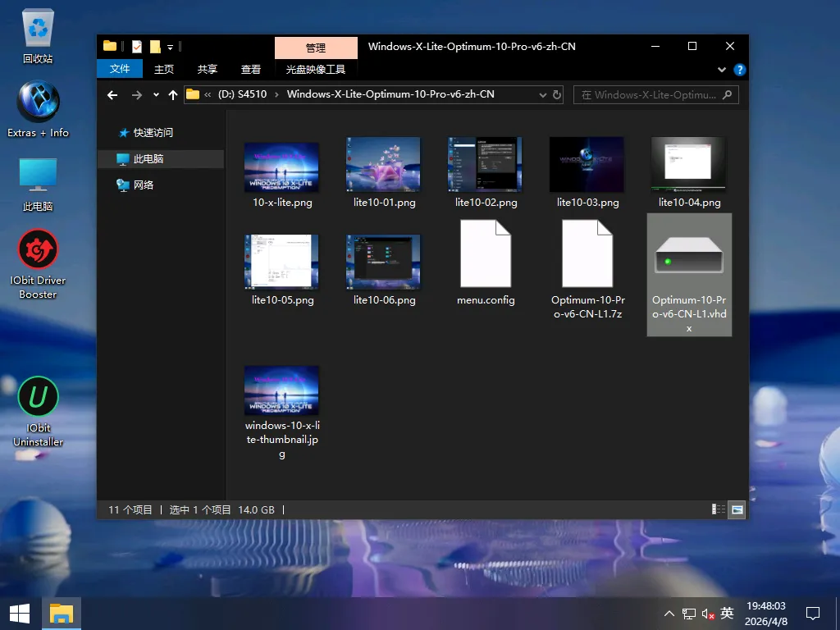This screenshot has height=630, width=840.
Task: Open the 文件 menu tab
Action: [x=120, y=69]
